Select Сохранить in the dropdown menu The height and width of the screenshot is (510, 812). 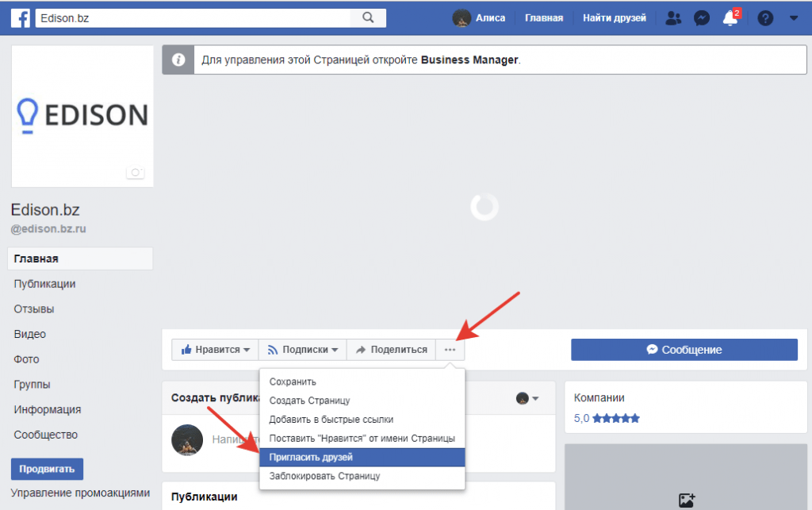[362, 382]
